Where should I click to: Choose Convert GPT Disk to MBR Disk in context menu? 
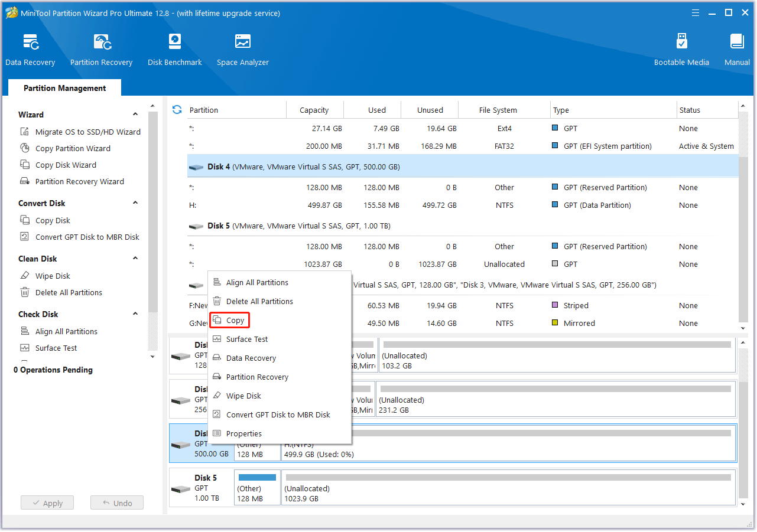coord(280,414)
